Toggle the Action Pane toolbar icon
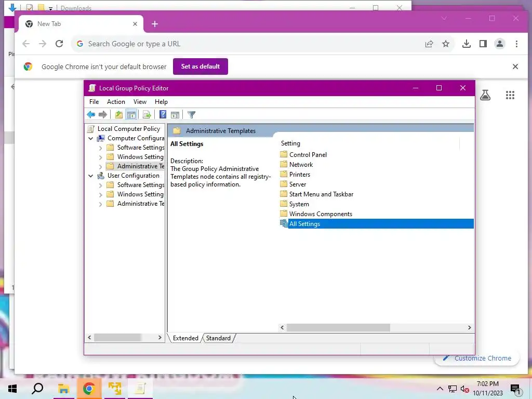Viewport: 532px width, 399px height. [x=175, y=115]
